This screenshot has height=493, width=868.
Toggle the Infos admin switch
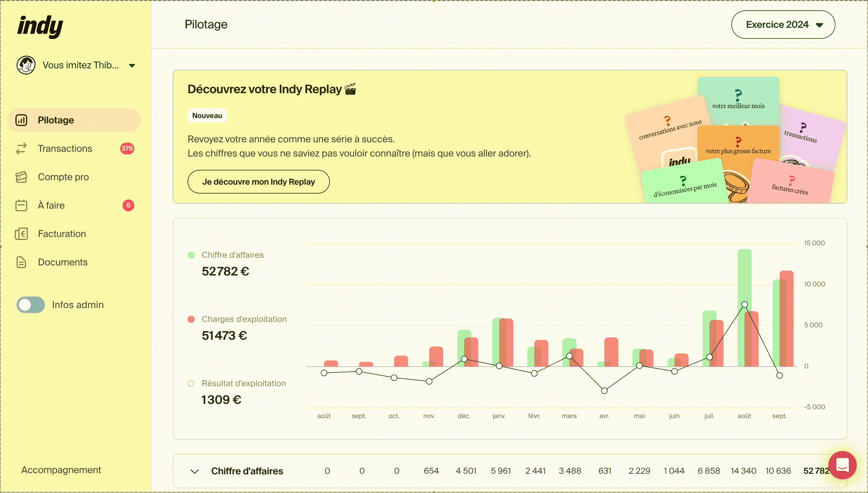[31, 305]
